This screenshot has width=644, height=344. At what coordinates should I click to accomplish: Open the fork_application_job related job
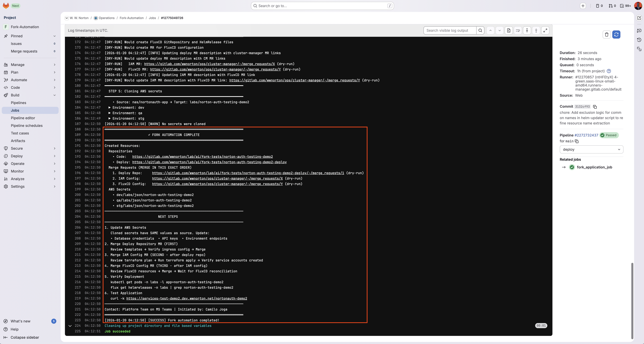point(594,167)
